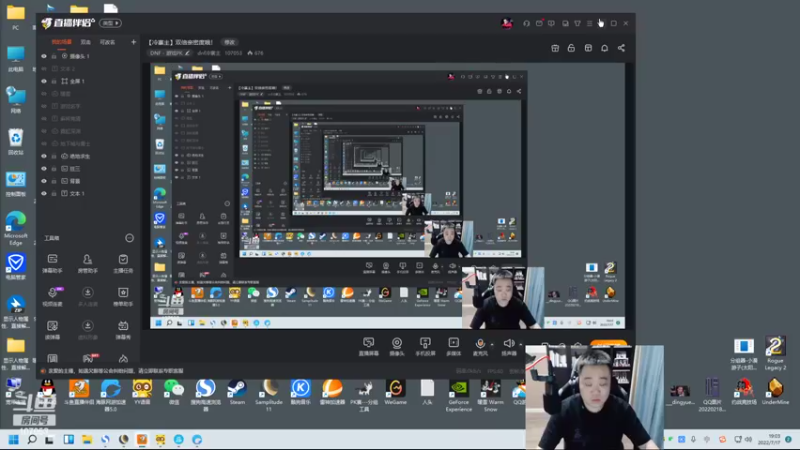Image resolution: width=800 pixels, height=450 pixels.
Task: Click the bell notification icon above preview
Action: 604,48
